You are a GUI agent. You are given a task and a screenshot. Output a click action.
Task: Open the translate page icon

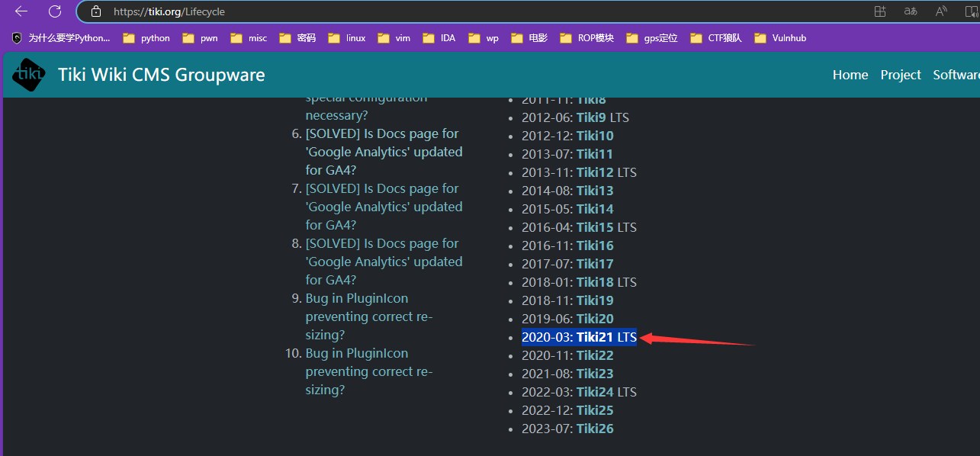click(911, 11)
